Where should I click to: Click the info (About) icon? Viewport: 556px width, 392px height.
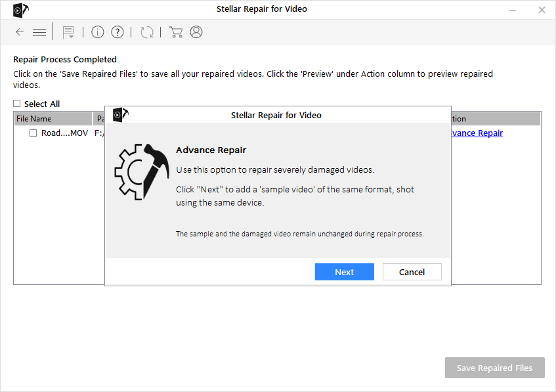tap(98, 32)
